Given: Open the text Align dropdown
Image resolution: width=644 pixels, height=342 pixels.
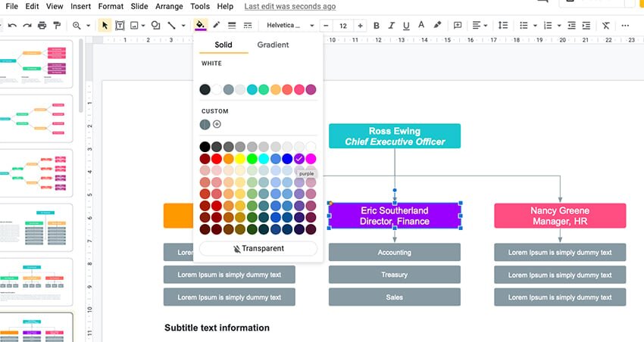Looking at the screenshot, I should click(480, 26).
